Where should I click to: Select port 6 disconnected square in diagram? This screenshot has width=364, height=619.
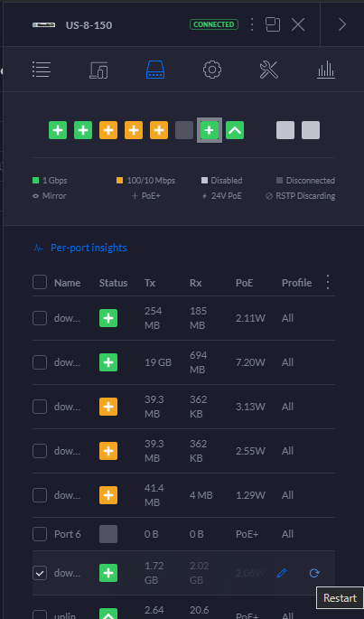click(184, 130)
